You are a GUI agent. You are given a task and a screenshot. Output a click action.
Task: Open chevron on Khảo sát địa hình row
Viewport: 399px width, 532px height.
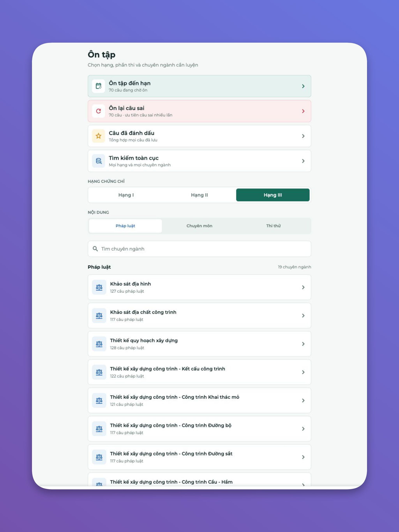[303, 287]
